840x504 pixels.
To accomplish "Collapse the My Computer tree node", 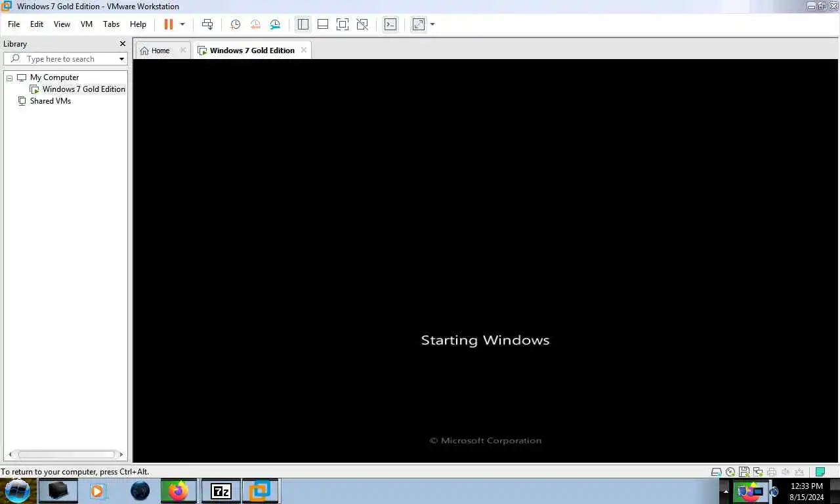I will pos(9,78).
